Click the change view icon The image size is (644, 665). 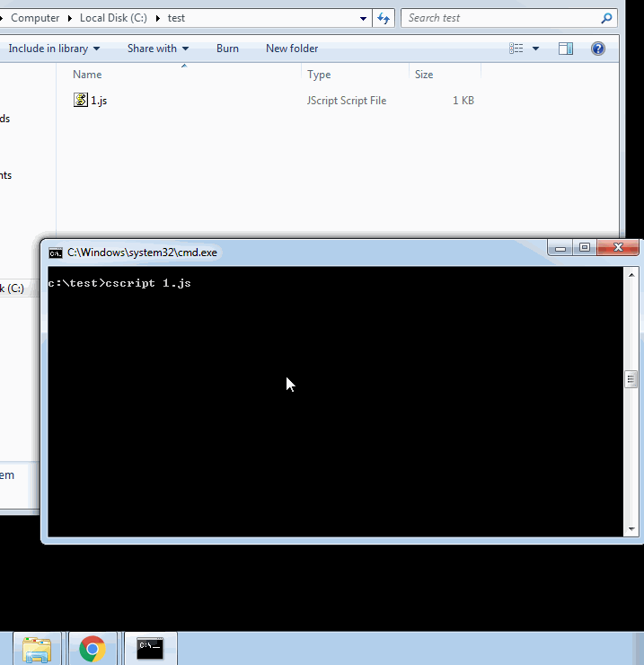coord(516,49)
